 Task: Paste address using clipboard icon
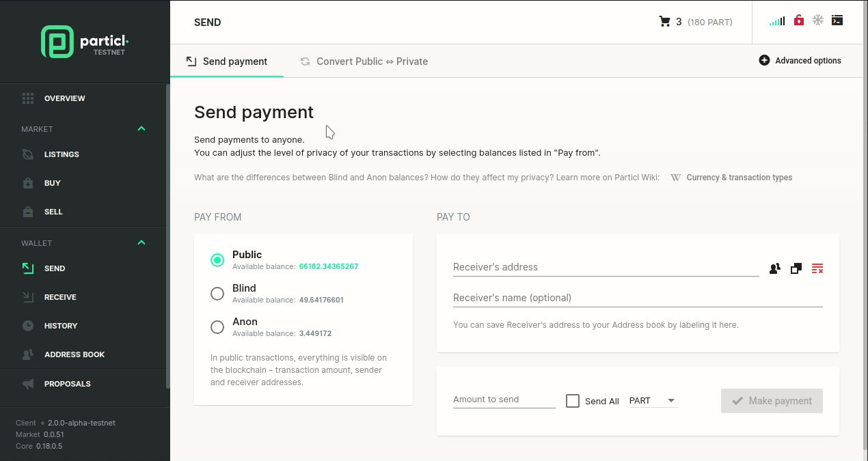pyautogui.click(x=796, y=268)
